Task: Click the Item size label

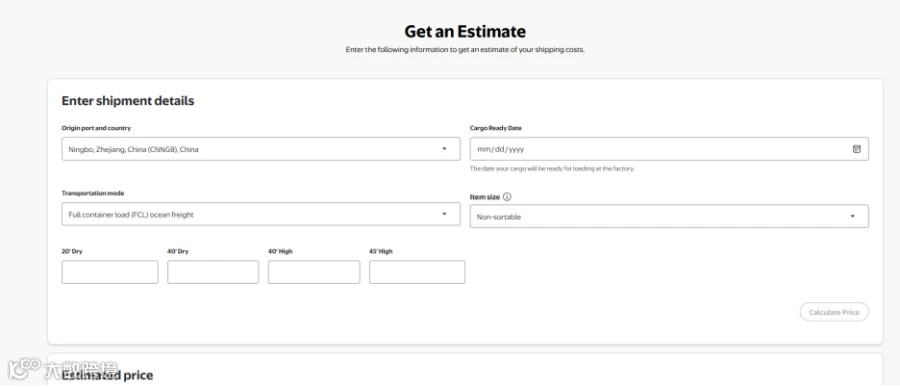Action: pyautogui.click(x=485, y=197)
